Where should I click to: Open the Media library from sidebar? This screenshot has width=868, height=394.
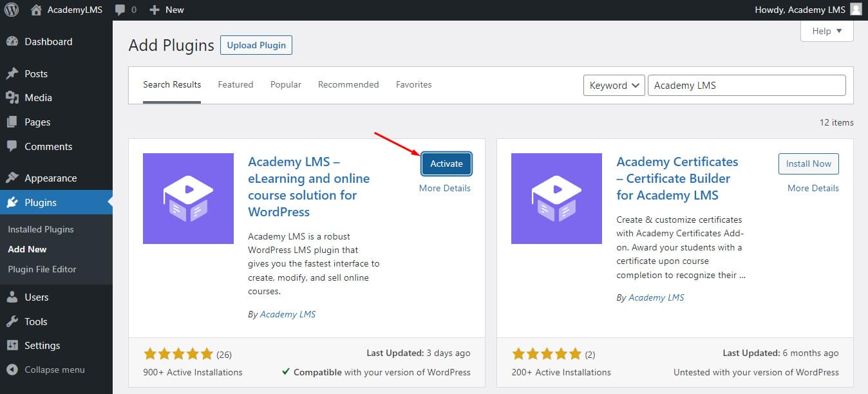(x=14, y=98)
